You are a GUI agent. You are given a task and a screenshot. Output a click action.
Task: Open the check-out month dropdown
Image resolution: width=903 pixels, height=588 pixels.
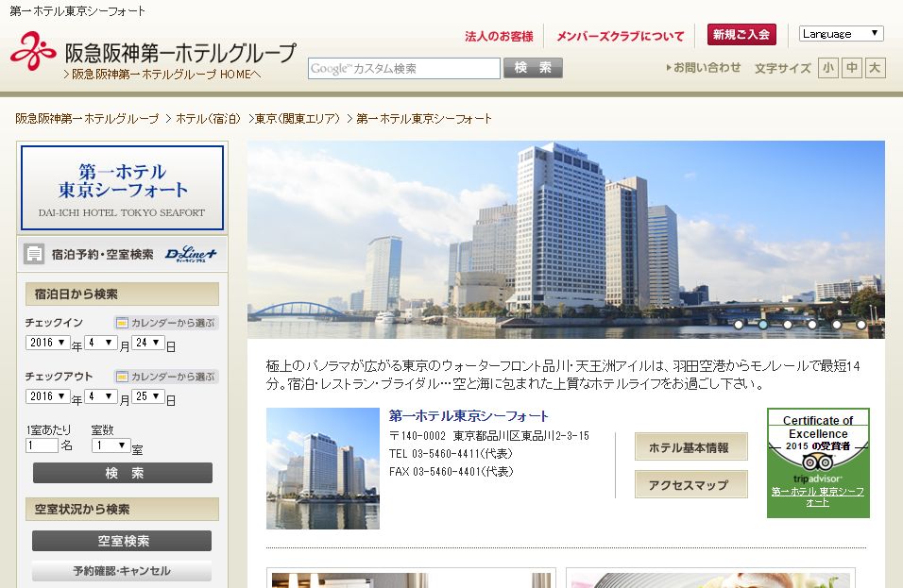point(101,396)
